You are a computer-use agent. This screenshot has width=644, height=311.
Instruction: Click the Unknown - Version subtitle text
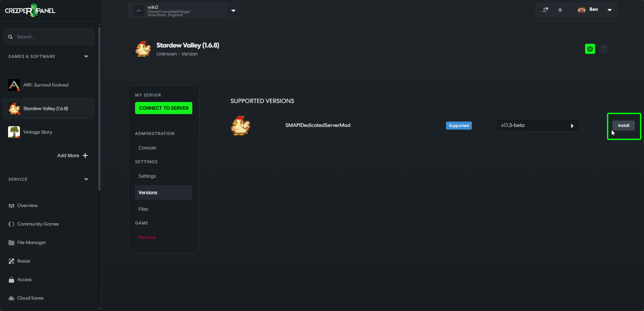click(x=177, y=54)
